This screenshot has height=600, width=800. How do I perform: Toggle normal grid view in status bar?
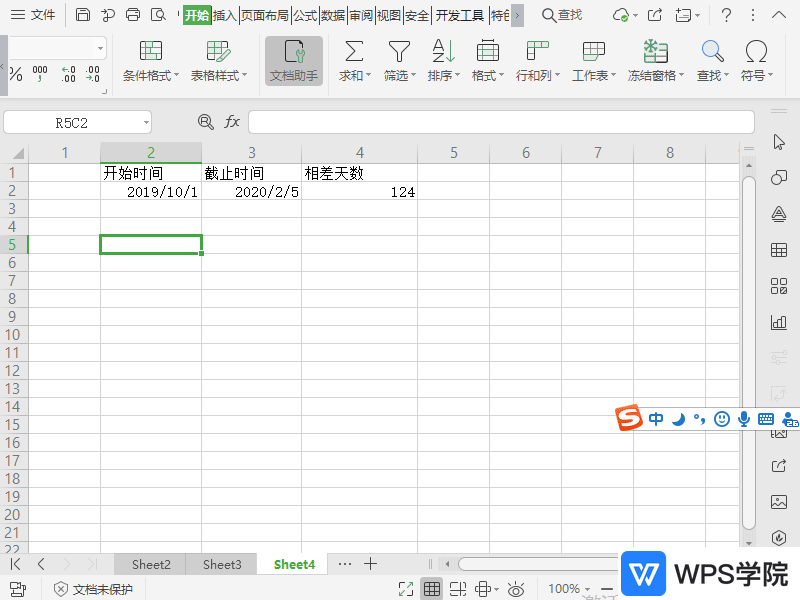point(432,589)
